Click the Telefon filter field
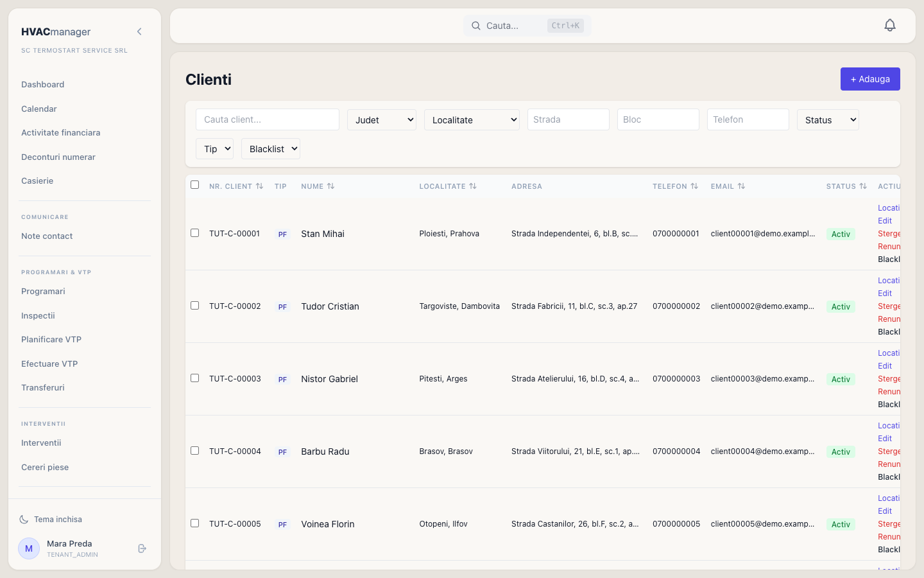The height and width of the screenshot is (578, 924). 748,119
